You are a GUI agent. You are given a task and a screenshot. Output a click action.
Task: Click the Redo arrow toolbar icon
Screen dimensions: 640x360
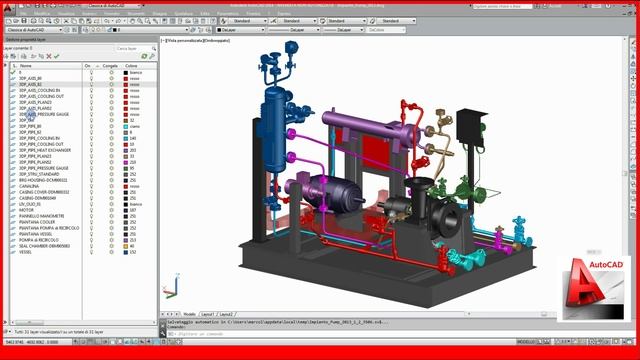click(119, 21)
